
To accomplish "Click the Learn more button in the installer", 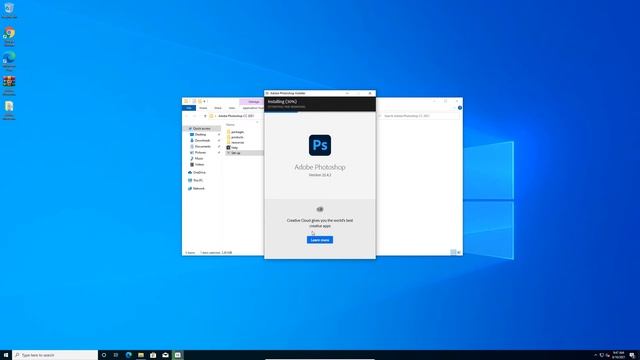I will pos(320,240).
